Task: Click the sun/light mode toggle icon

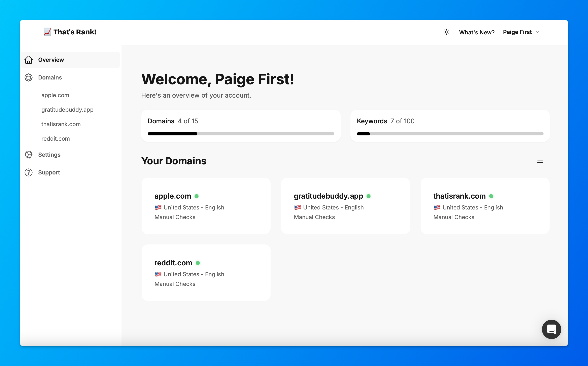Action: 446,32
